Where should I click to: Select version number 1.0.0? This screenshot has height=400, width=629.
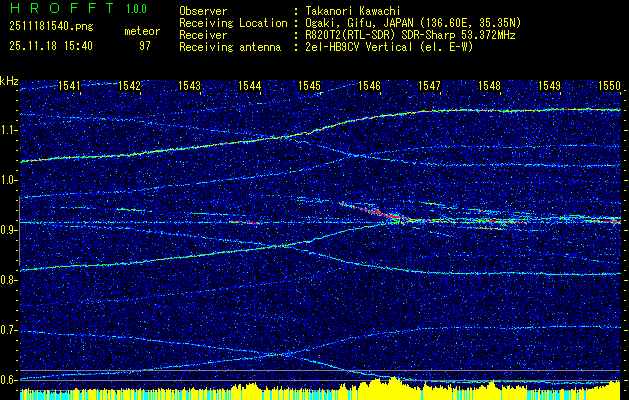click(136, 9)
